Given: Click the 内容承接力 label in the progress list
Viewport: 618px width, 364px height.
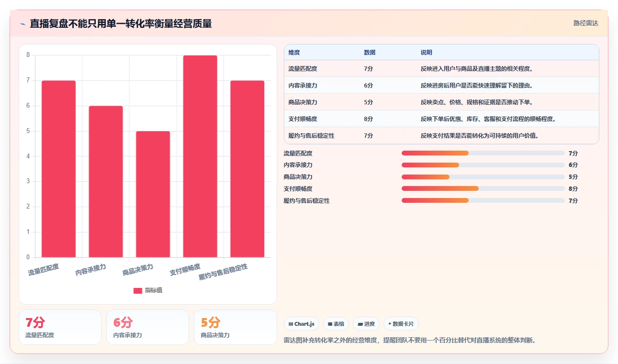Looking at the screenshot, I should (298, 165).
